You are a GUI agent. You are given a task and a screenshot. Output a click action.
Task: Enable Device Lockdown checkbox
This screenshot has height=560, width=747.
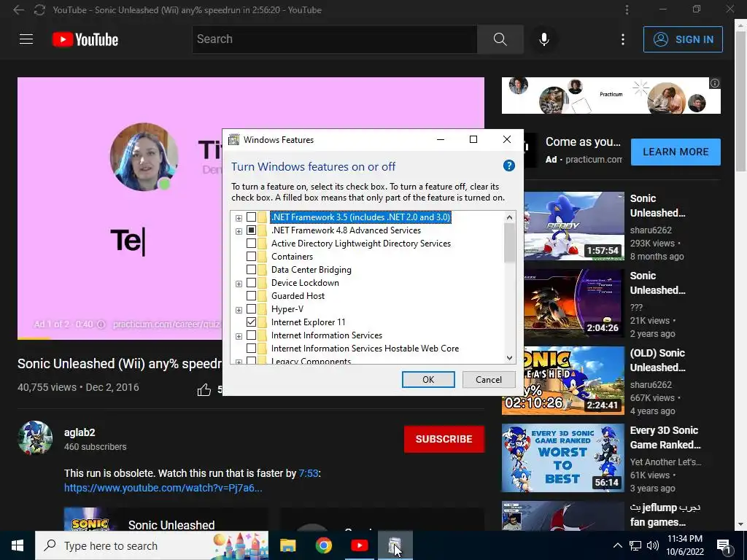point(251,283)
